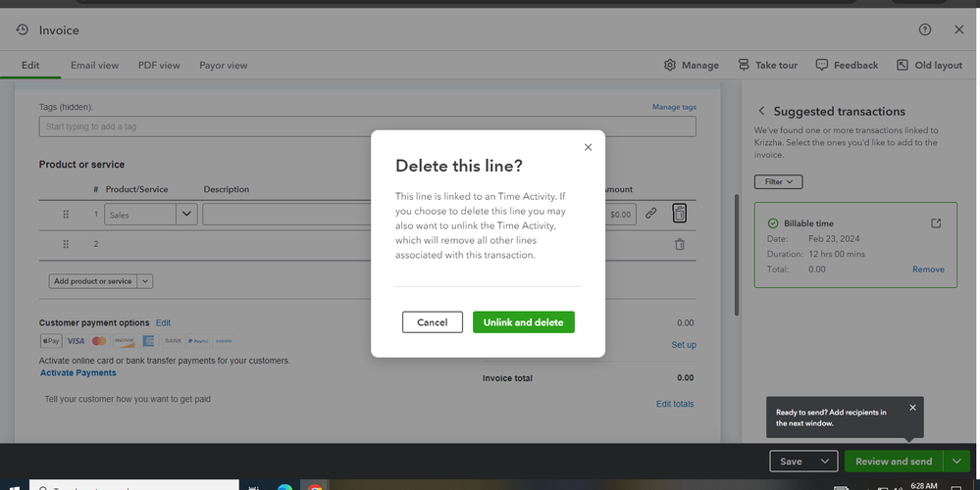Open the Filter dropdown
This screenshot has width=980, height=490.
[x=778, y=181]
